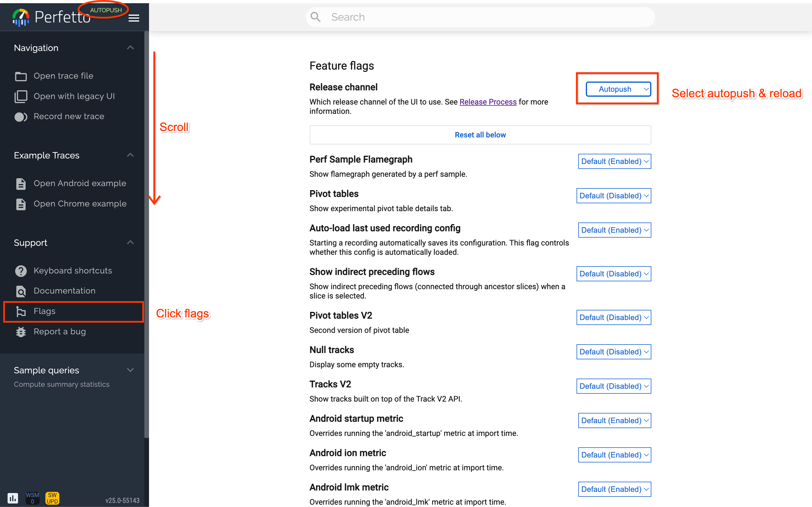The height and width of the screenshot is (507, 812).
Task: Click the Reset all below button
Action: click(x=480, y=135)
